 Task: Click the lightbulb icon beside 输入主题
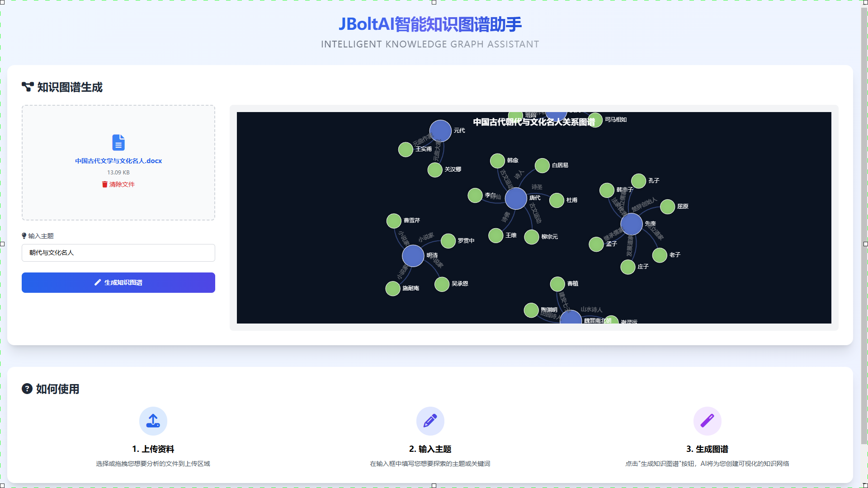pos(24,236)
